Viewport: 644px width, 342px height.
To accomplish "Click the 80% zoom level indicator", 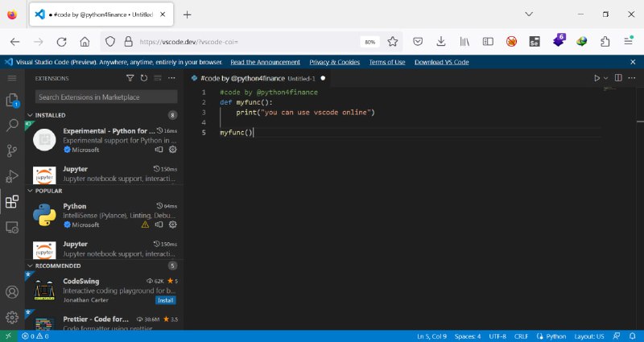I will tap(369, 42).
